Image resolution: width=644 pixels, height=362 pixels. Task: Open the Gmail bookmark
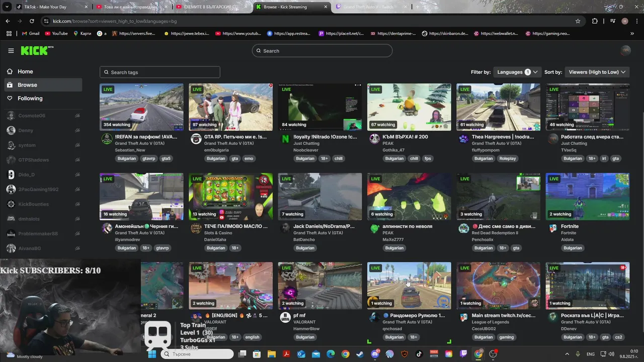(x=31, y=34)
